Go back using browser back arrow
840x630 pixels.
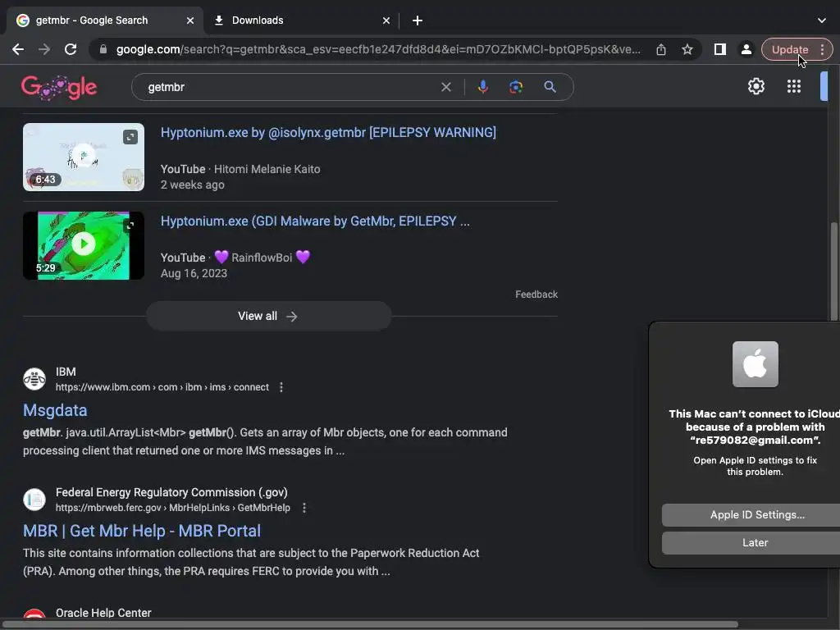click(18, 49)
